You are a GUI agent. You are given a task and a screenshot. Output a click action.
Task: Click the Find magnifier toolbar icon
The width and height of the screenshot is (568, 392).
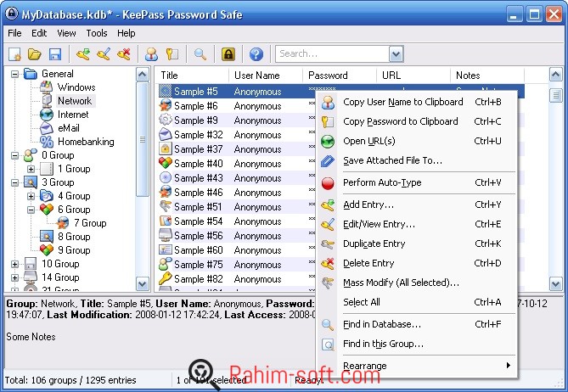tap(200, 54)
